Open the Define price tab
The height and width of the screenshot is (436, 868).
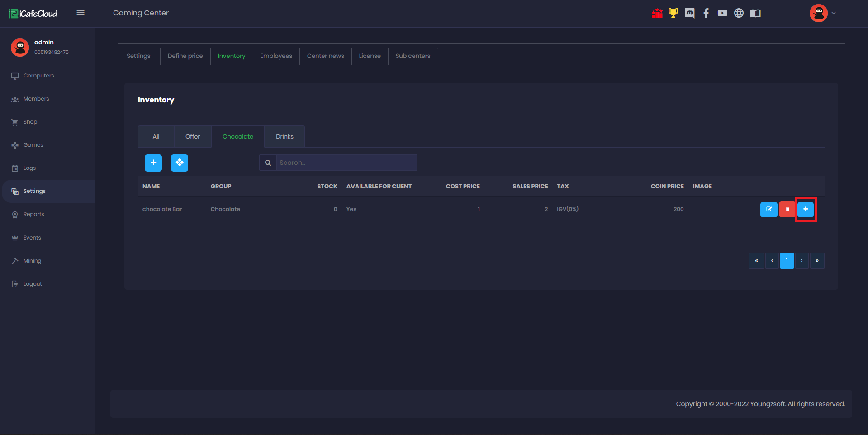[x=185, y=56]
